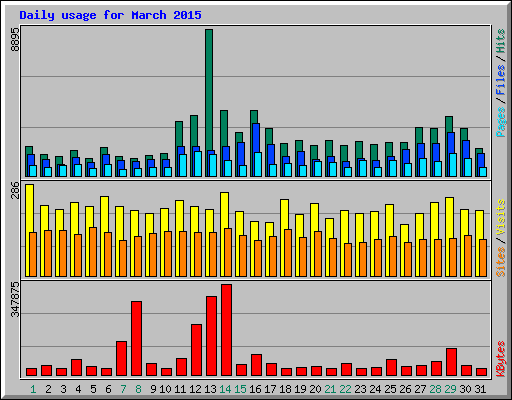Click the Hits legend label
Viewport: 512px width, 400px height.
[501, 41]
